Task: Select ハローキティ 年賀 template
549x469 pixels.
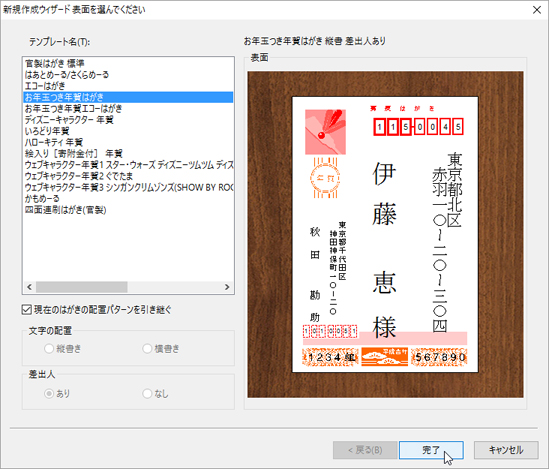Action: click(128, 142)
